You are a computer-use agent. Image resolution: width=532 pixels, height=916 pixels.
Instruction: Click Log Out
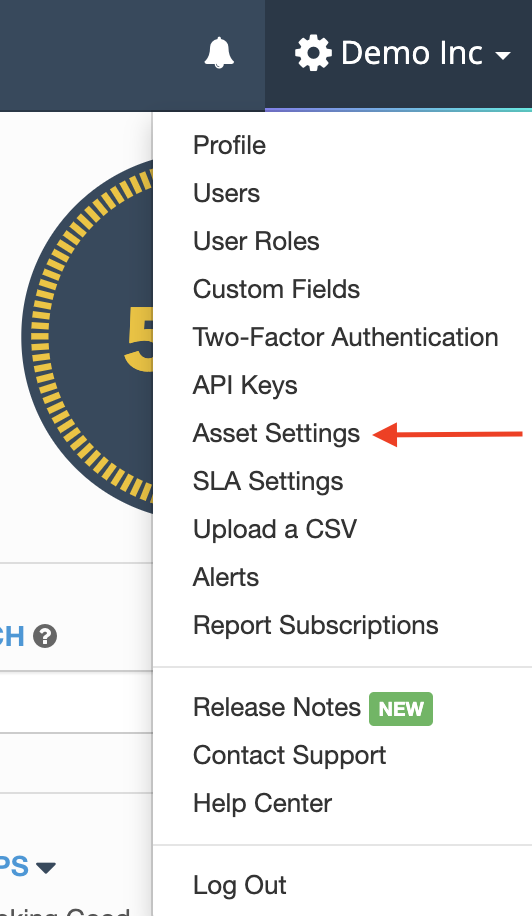(x=240, y=886)
